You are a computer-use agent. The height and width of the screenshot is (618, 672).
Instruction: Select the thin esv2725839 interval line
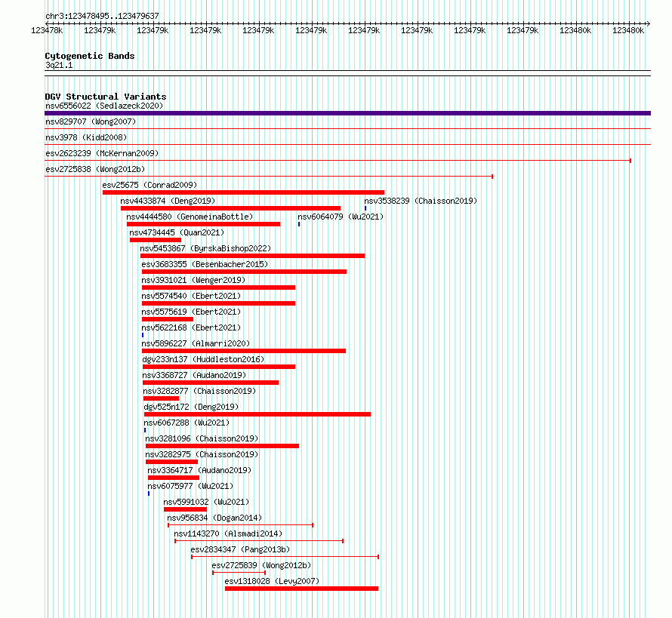pyautogui.click(x=239, y=573)
